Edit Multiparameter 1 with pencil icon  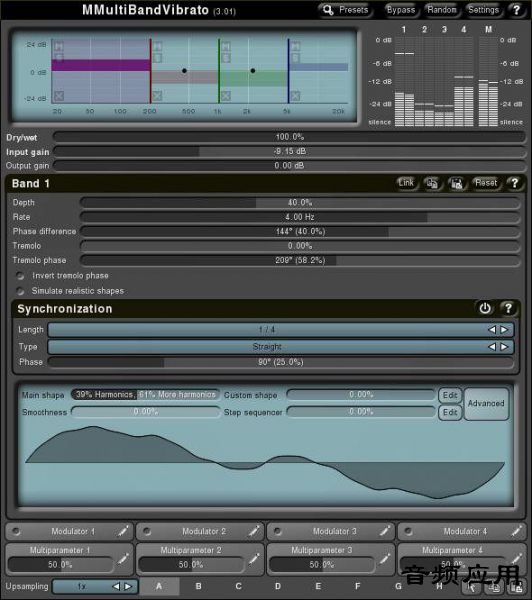(x=123, y=559)
